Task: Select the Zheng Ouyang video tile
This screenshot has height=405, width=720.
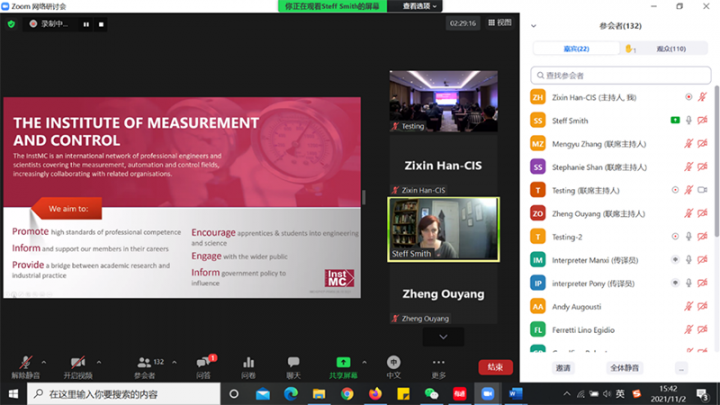Action: pyautogui.click(x=444, y=294)
